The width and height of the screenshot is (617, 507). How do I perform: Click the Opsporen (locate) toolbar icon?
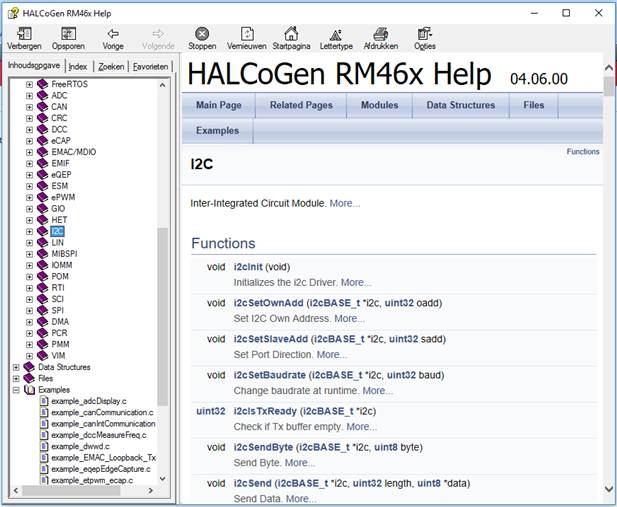pos(68,34)
